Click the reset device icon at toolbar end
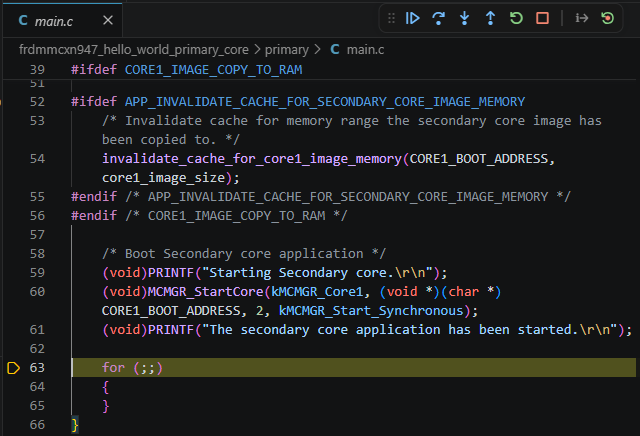Screen dimensions: 640x436 (x=608, y=18)
